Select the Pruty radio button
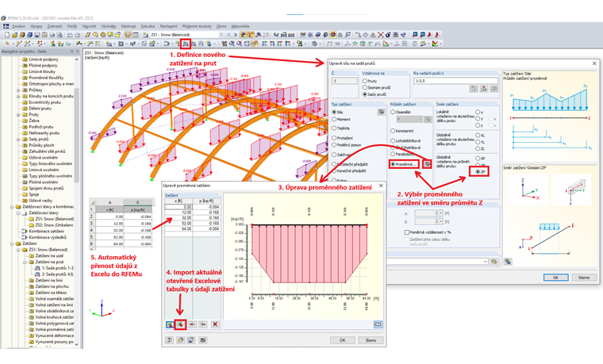The height and width of the screenshot is (364, 603). coord(365,81)
